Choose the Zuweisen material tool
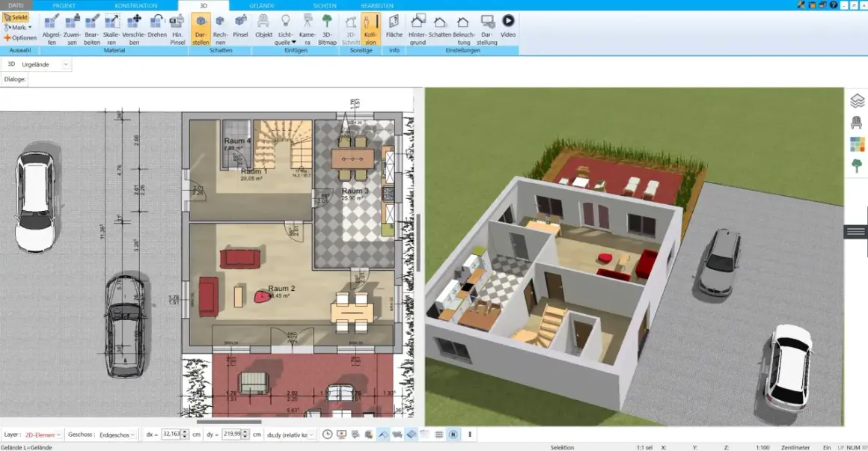Image resolution: width=868 pixels, height=451 pixels. pos(72,29)
